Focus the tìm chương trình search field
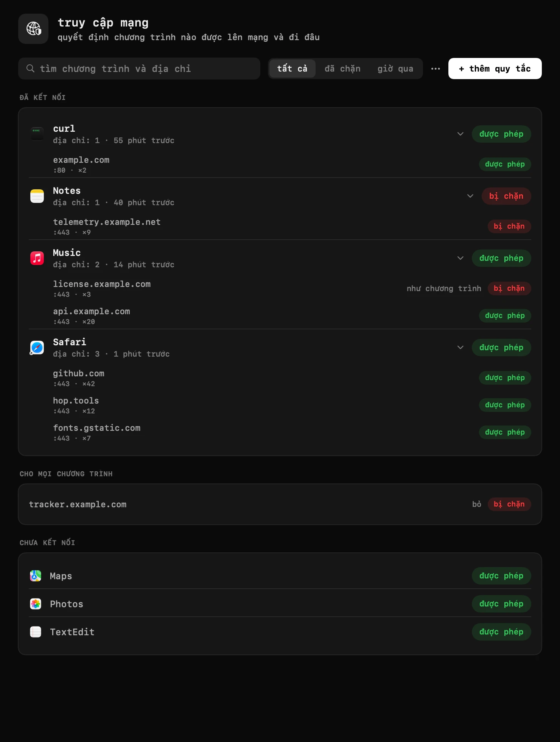Screen dimensions: 560x742 pyautogui.click(x=139, y=69)
